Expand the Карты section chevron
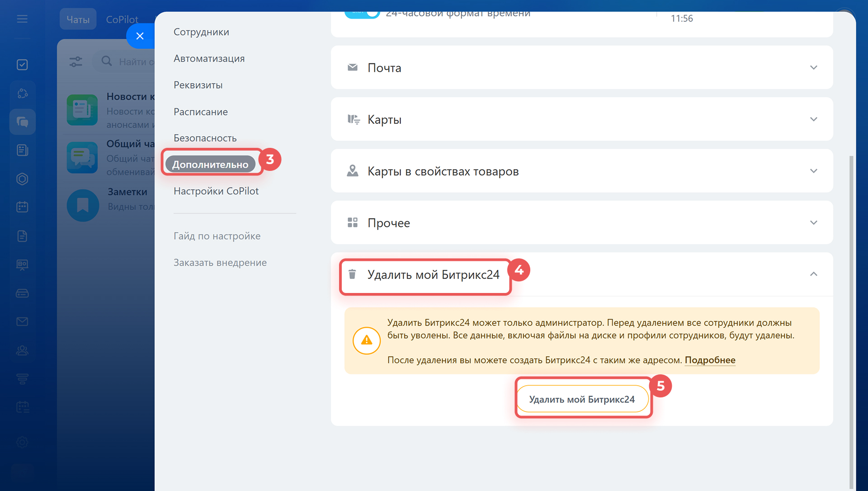Viewport: 868px width, 491px height. (814, 119)
